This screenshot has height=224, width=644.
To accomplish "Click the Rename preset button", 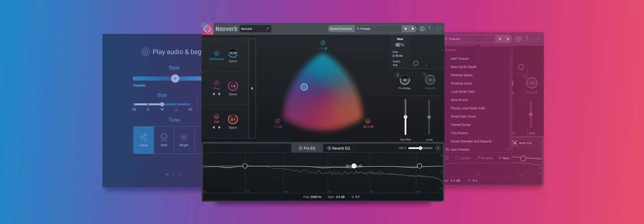I will point(485,158).
